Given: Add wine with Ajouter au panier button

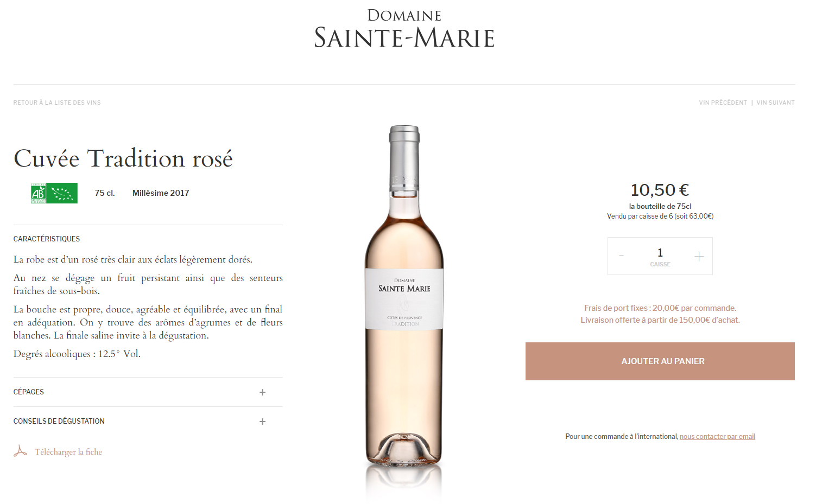Looking at the screenshot, I should point(660,361).
